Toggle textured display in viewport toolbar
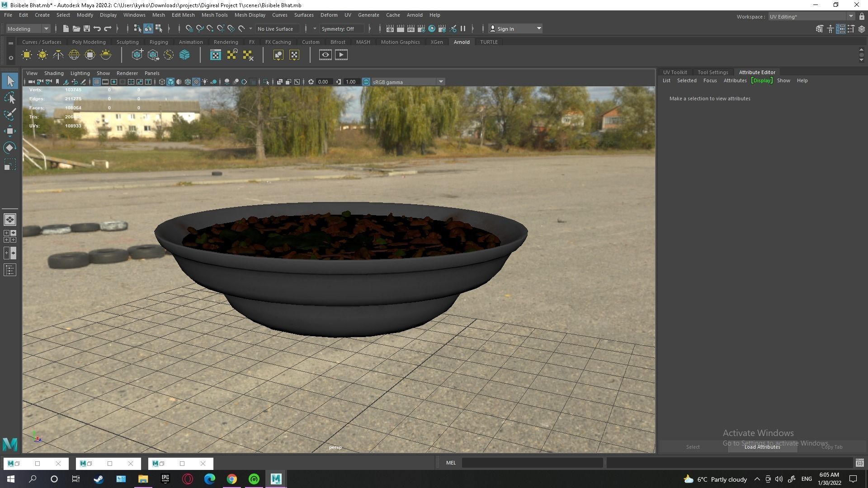868x488 pixels. coord(196,82)
